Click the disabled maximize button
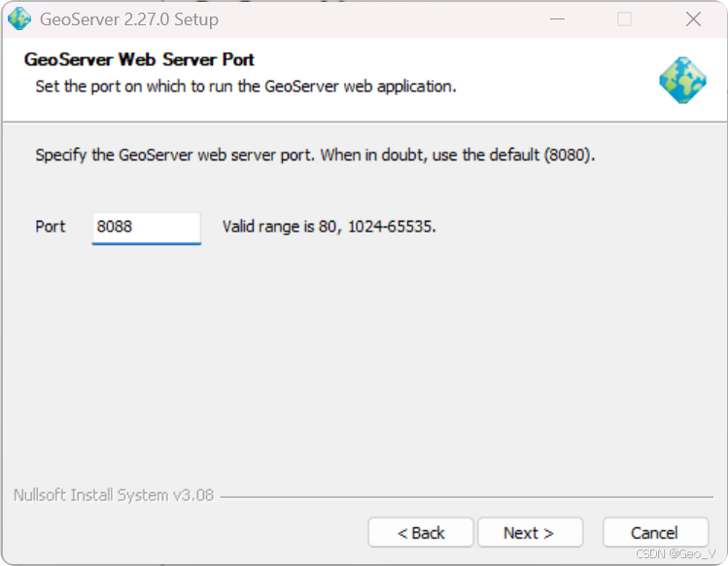Viewport: 728px width, 566px height. pos(624,19)
